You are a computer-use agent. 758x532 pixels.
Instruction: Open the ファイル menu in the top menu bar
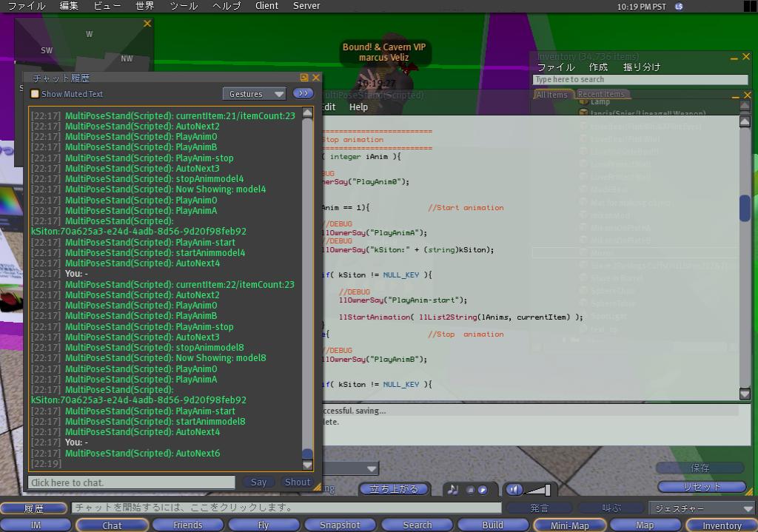point(27,6)
